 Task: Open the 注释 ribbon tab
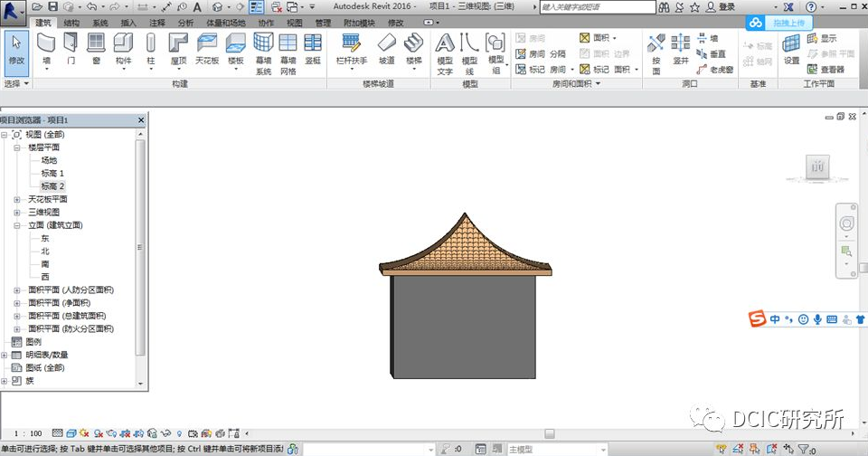[x=156, y=22]
